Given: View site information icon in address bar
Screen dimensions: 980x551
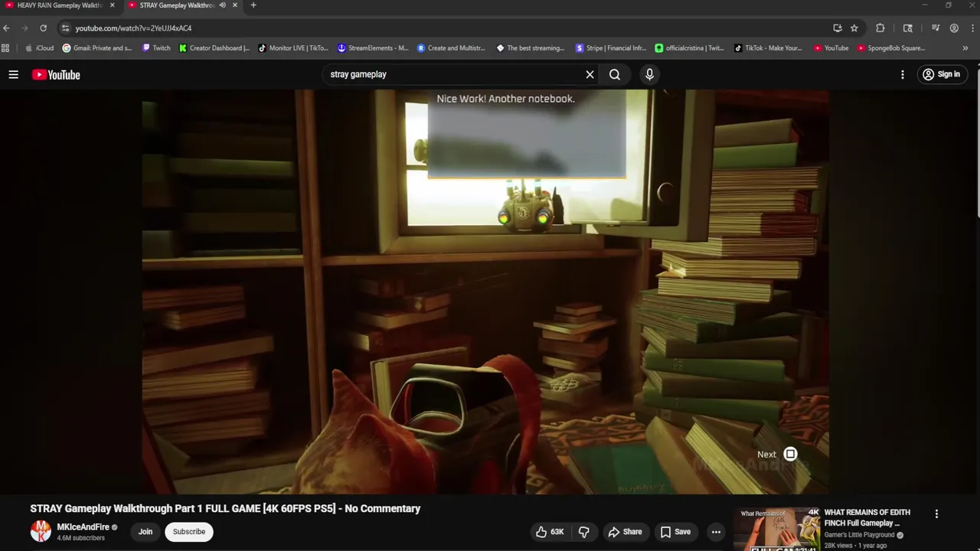Looking at the screenshot, I should tap(65, 28).
